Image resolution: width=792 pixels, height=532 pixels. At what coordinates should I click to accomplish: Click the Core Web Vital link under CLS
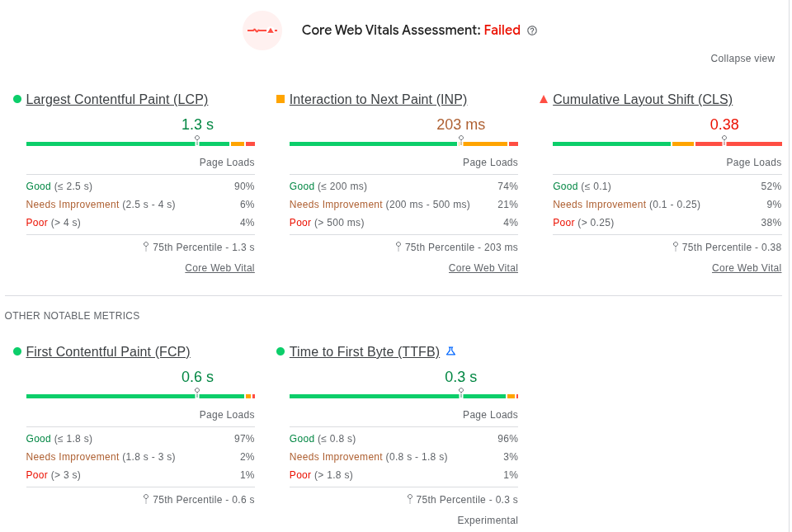click(x=747, y=268)
